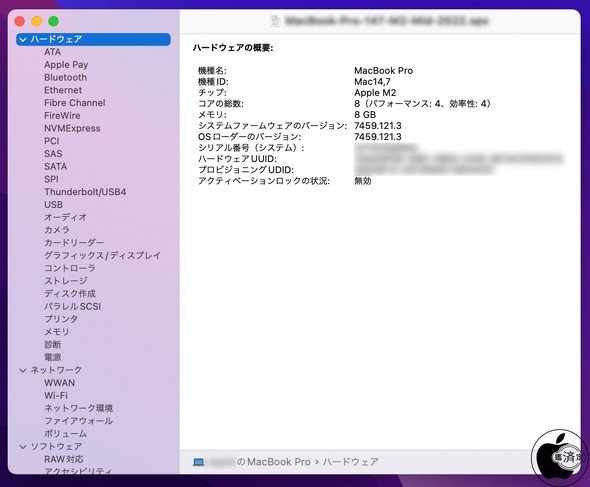Show NVMExpress information

click(72, 128)
